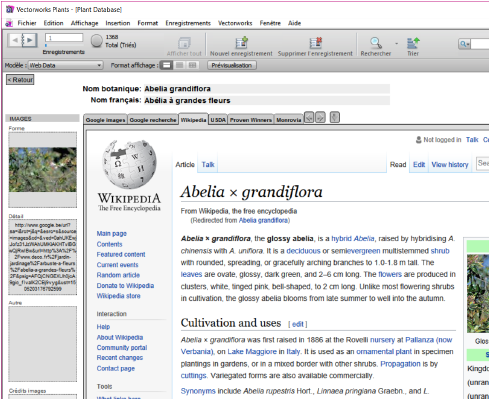The width and height of the screenshot is (489, 399).
Task: Go to previous record arrow
Action: click(15, 40)
